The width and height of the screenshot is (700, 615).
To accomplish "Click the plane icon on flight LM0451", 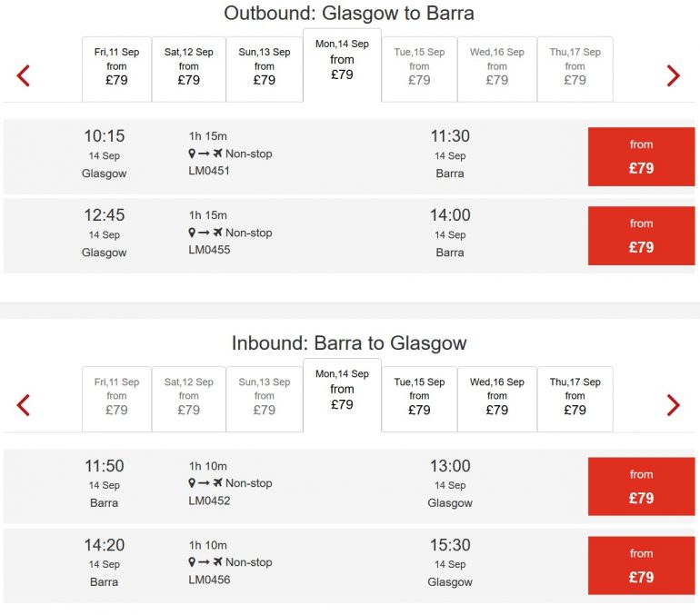I will tap(217, 154).
